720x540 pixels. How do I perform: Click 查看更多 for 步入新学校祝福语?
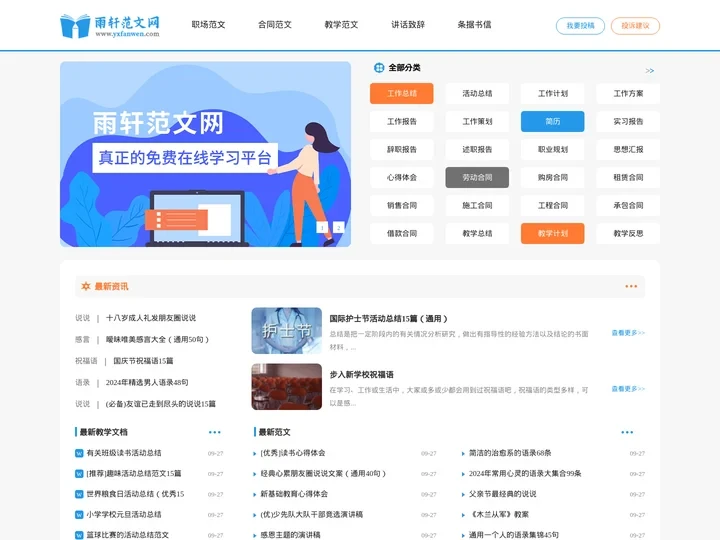coord(628,389)
